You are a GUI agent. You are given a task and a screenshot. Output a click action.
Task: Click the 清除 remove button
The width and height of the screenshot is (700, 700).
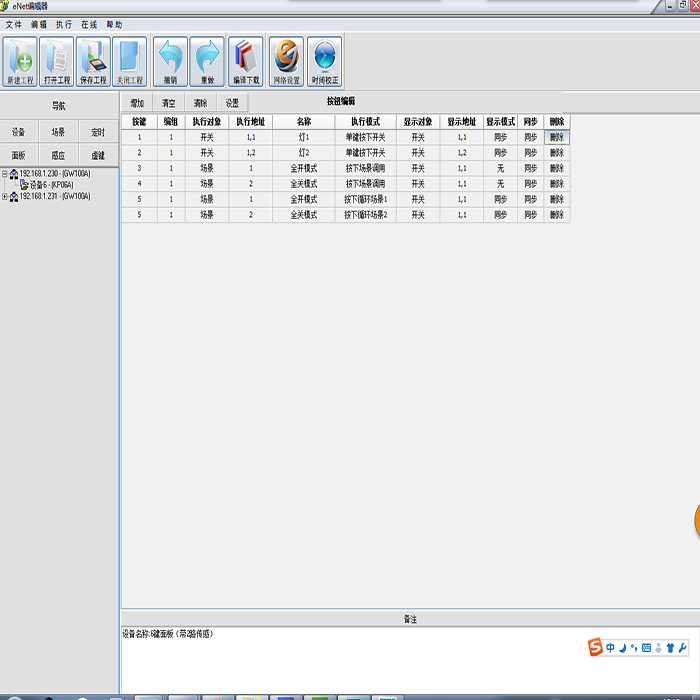(200, 103)
